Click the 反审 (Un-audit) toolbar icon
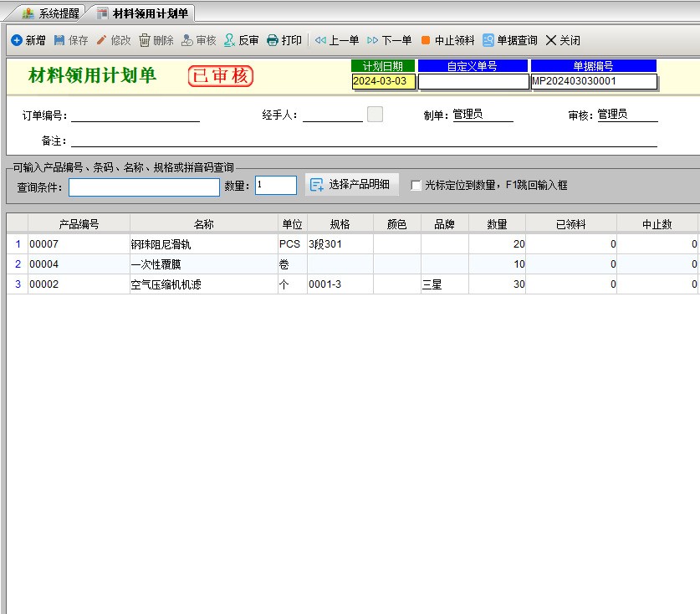700x614 pixels. 229,40
